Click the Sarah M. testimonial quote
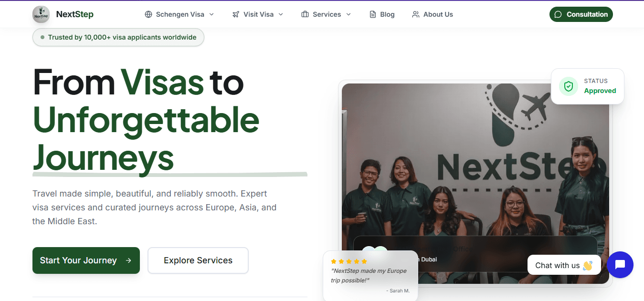The width and height of the screenshot is (644, 301). (x=369, y=276)
